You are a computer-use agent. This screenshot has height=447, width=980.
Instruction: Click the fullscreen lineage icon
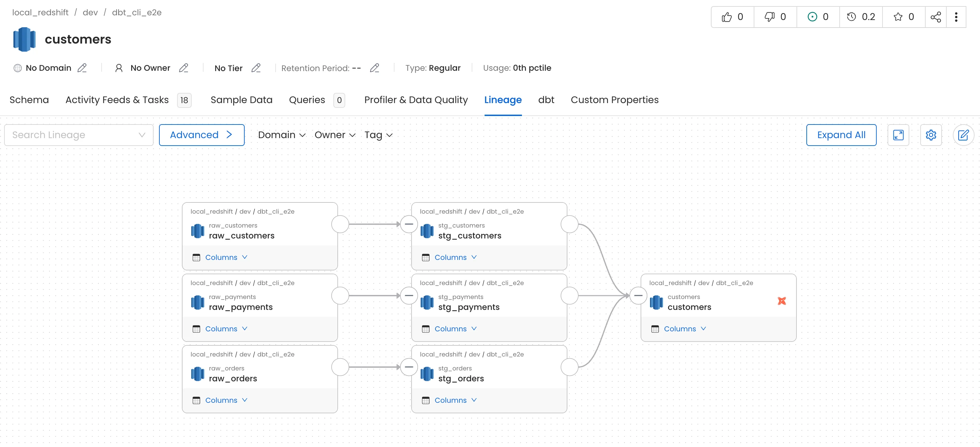pyautogui.click(x=898, y=135)
